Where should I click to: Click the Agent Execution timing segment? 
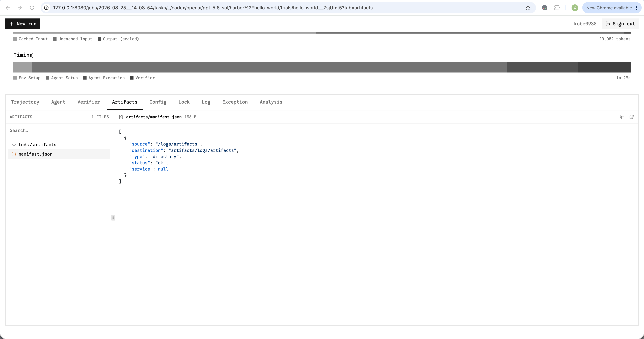(x=543, y=67)
